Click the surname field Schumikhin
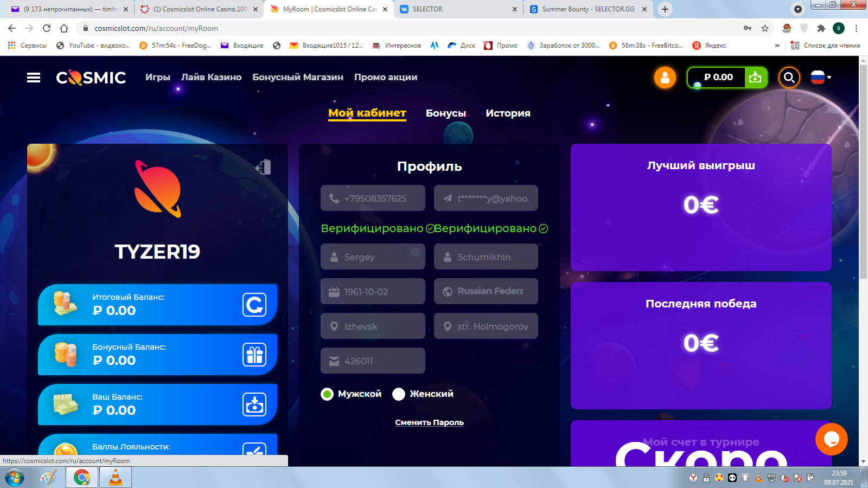 tap(486, 257)
